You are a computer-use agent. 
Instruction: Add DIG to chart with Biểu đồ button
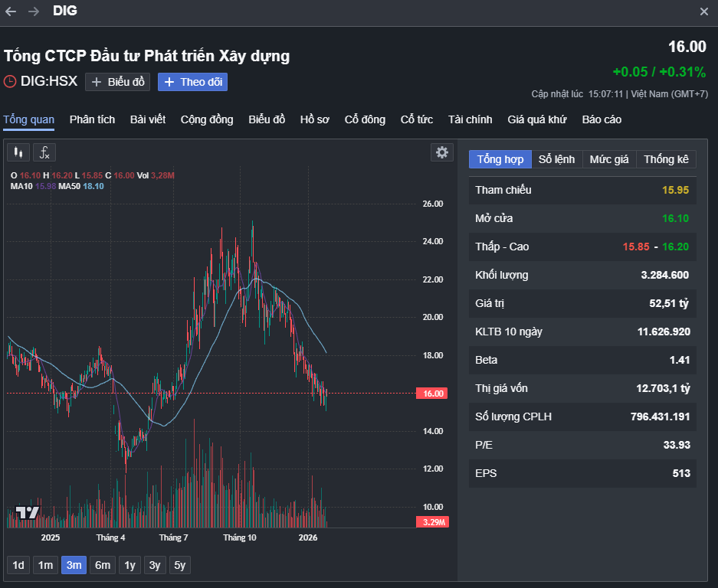pos(117,82)
